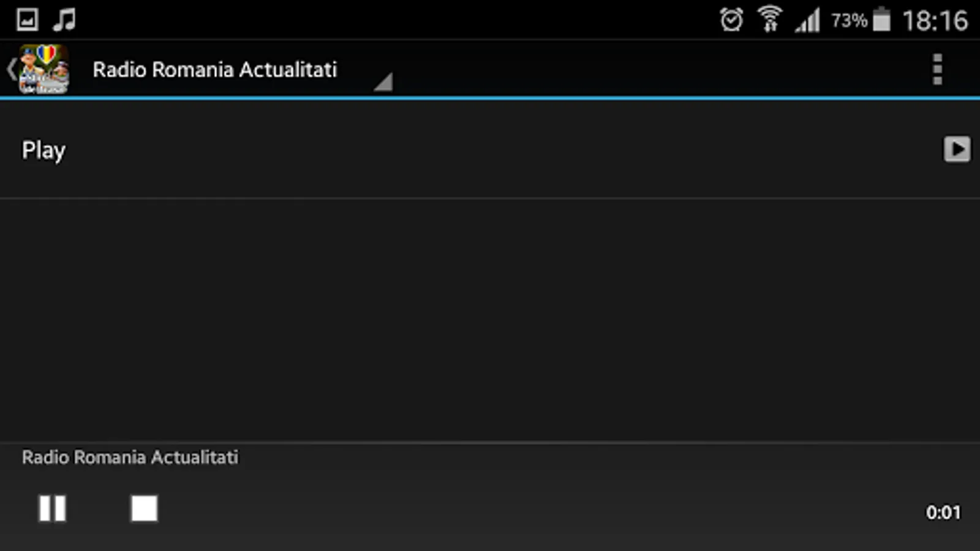Tap the cellular signal strength icon
Viewport: 980px width, 551px height.
[808, 20]
